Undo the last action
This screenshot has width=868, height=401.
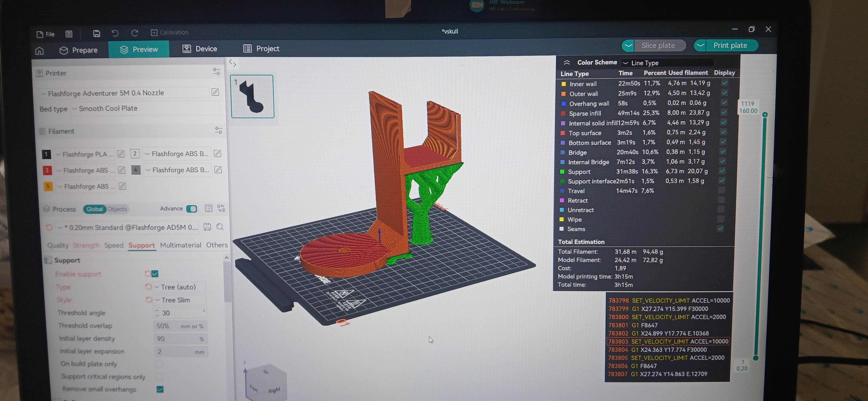pyautogui.click(x=115, y=33)
